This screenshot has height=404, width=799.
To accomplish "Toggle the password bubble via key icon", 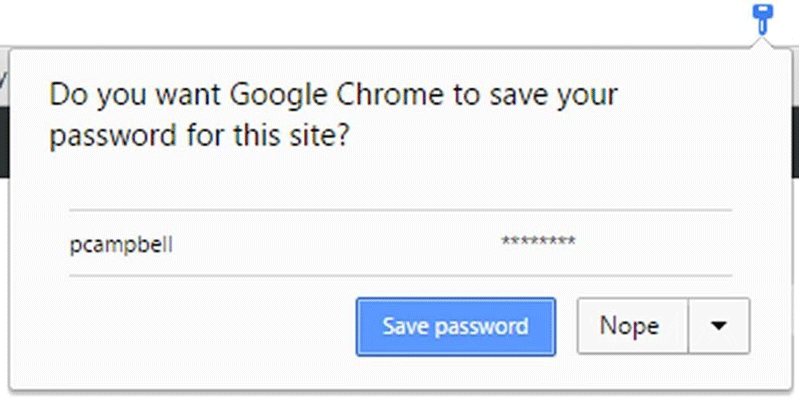I will (762, 18).
